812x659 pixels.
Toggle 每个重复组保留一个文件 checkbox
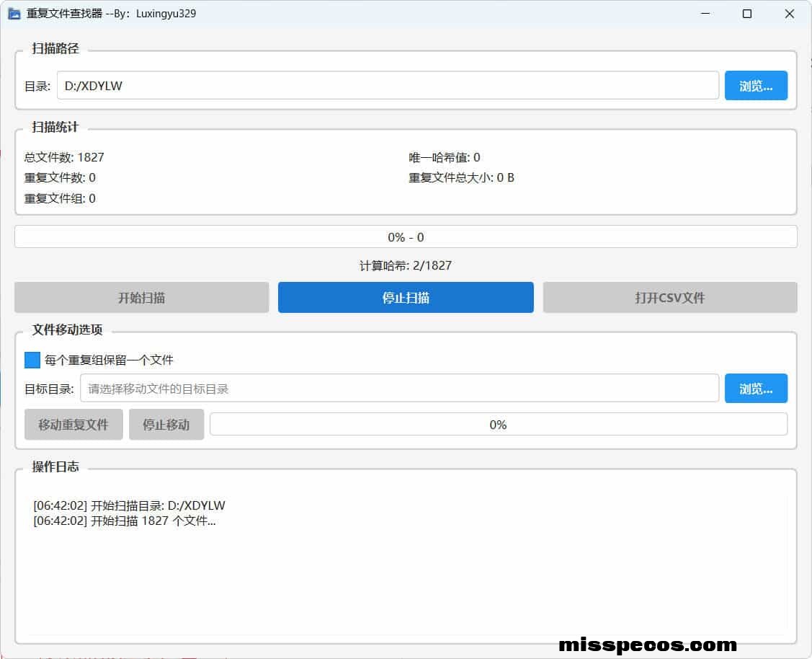point(32,360)
